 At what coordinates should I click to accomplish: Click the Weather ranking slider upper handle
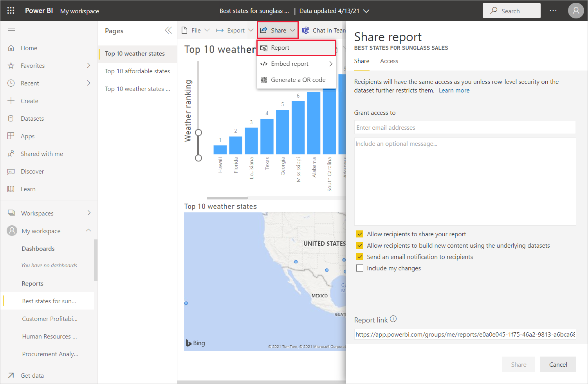[x=198, y=132]
